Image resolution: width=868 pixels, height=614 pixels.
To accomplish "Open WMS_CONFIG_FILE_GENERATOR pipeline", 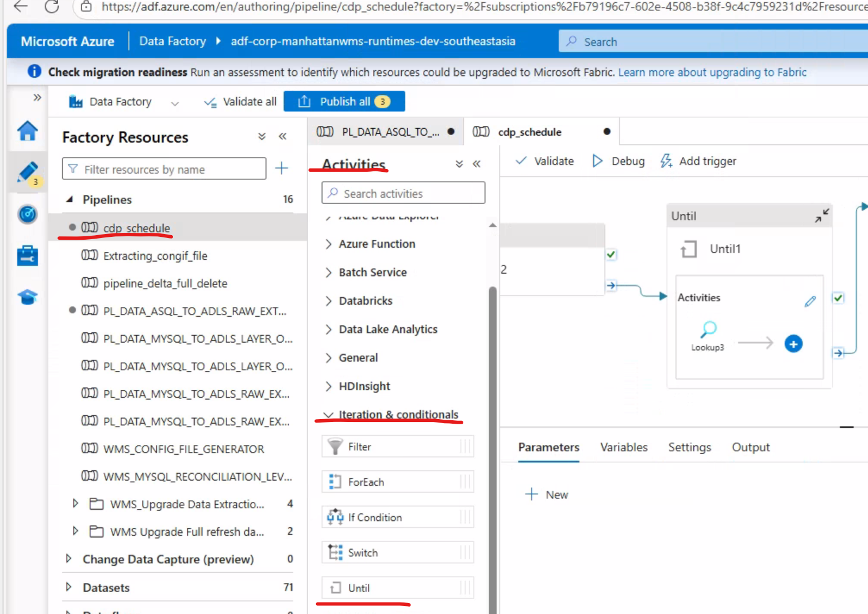I will [x=183, y=448].
